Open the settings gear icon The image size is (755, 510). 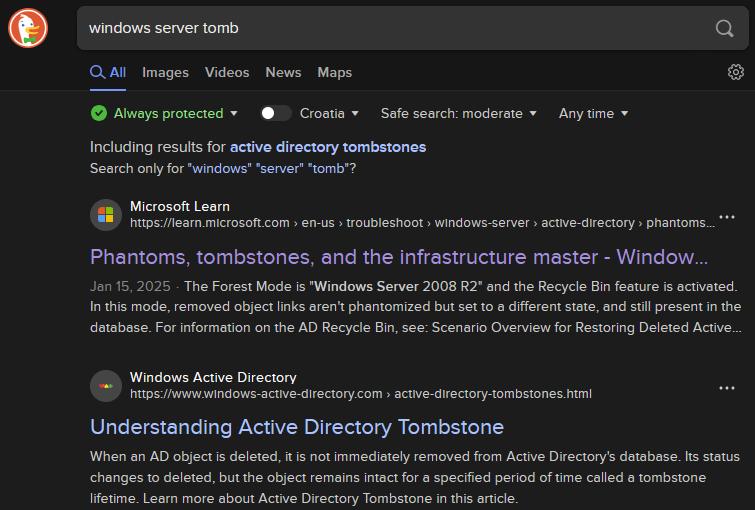[736, 72]
